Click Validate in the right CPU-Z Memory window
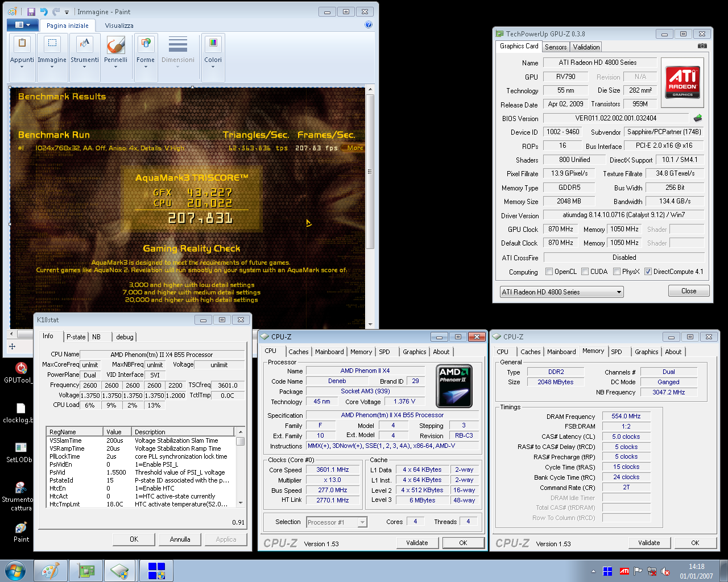The image size is (728, 582). coord(649,543)
